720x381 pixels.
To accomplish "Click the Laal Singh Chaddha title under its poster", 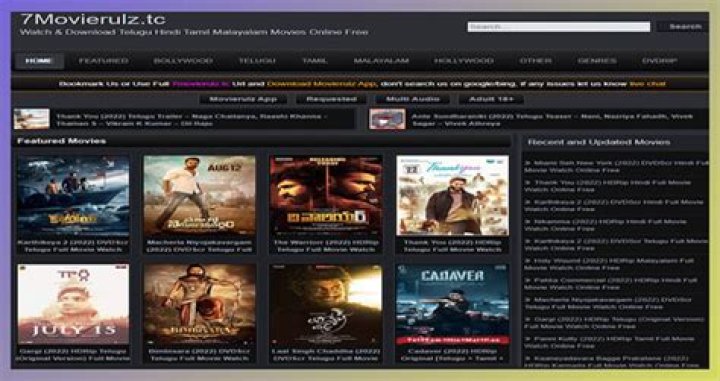I will tap(326, 355).
